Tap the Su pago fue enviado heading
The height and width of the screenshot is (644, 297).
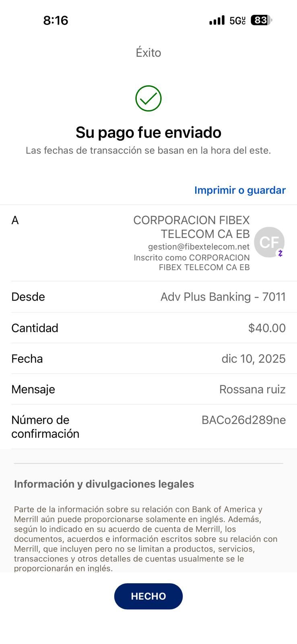(x=148, y=132)
